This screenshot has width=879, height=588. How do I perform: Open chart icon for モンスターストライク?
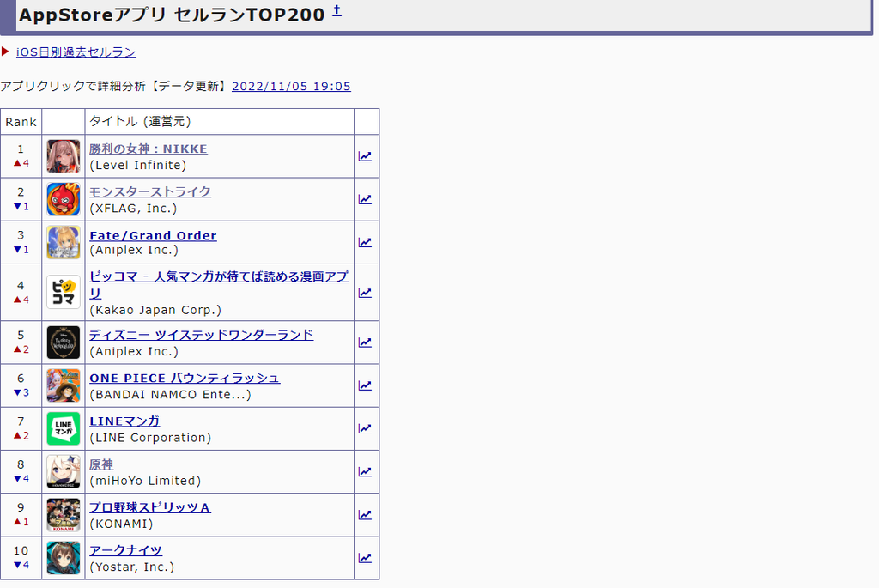pos(365,199)
